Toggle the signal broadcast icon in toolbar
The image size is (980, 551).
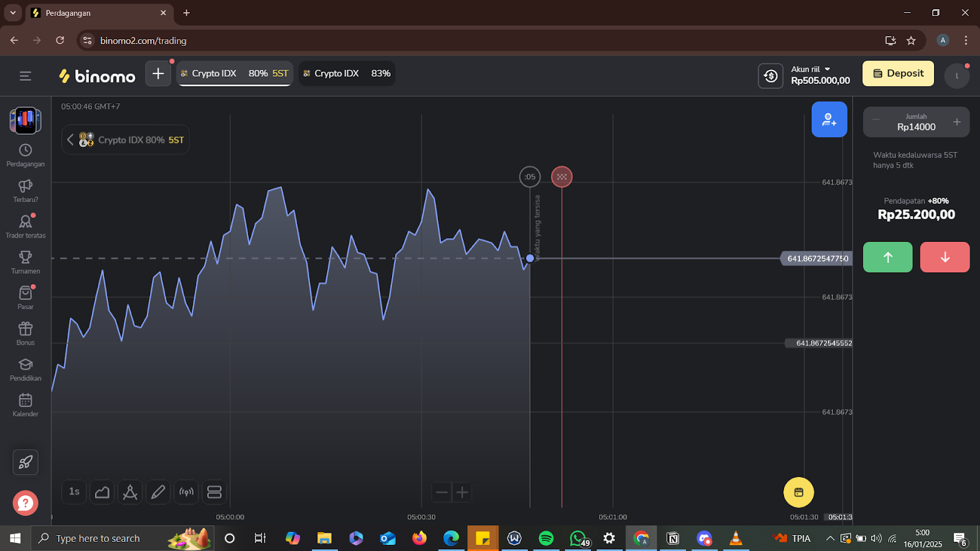186,492
